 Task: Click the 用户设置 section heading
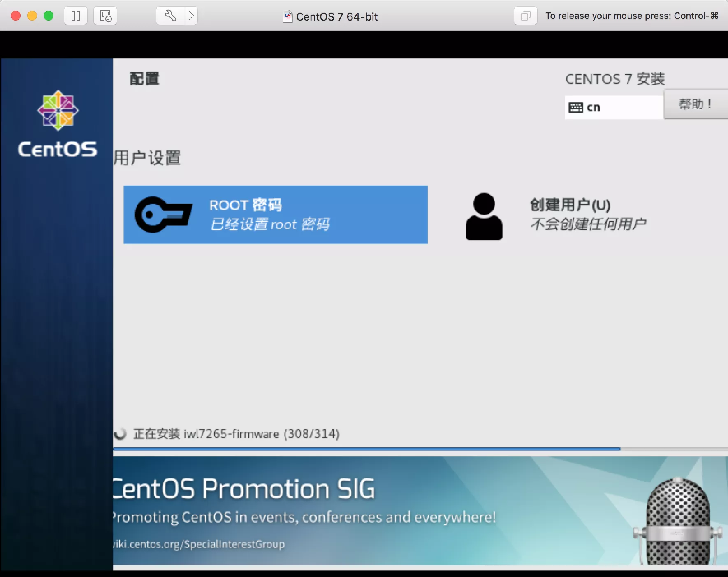[x=147, y=158]
